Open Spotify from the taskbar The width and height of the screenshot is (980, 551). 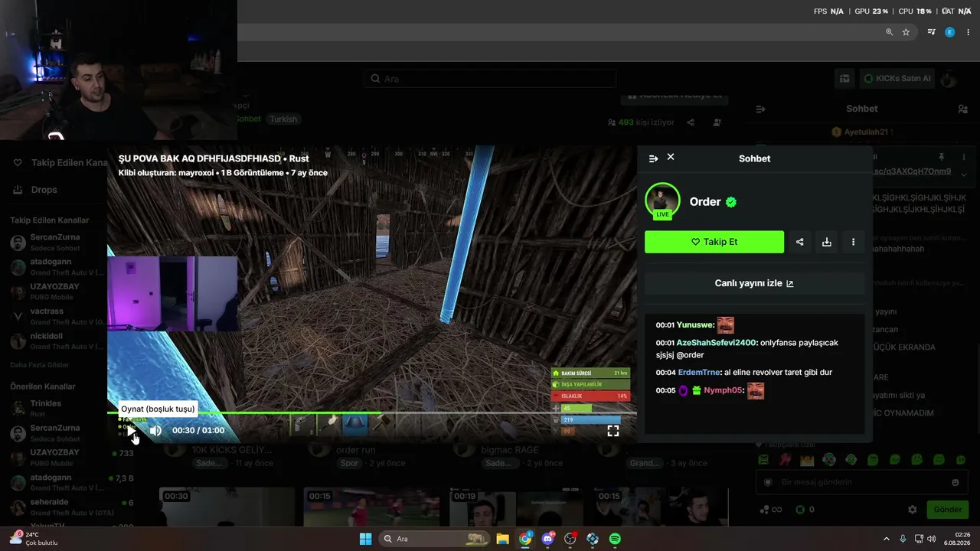click(x=615, y=539)
